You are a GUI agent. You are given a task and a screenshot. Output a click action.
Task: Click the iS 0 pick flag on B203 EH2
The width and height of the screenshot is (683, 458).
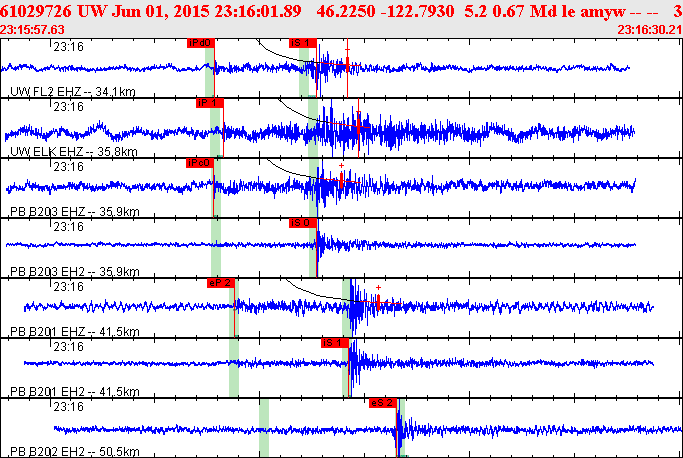coord(302,223)
